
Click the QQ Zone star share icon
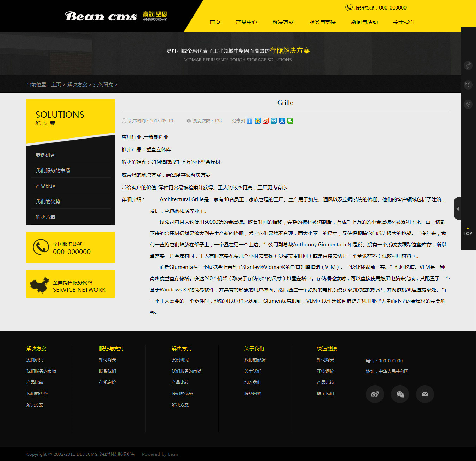[x=258, y=121]
